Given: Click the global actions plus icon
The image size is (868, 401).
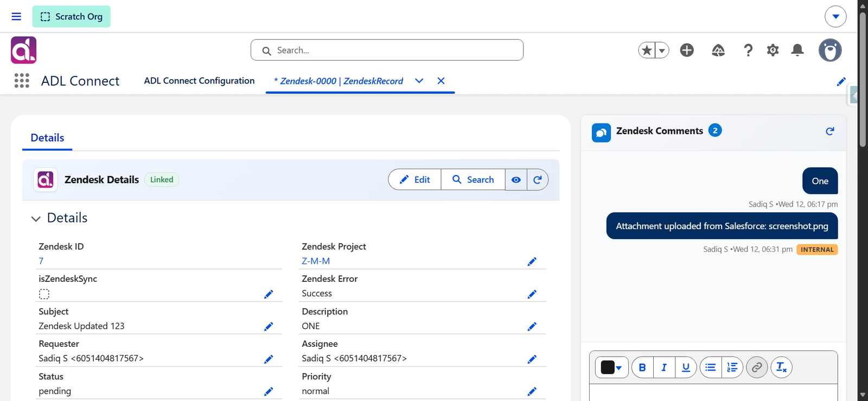Looking at the screenshot, I should (x=687, y=50).
